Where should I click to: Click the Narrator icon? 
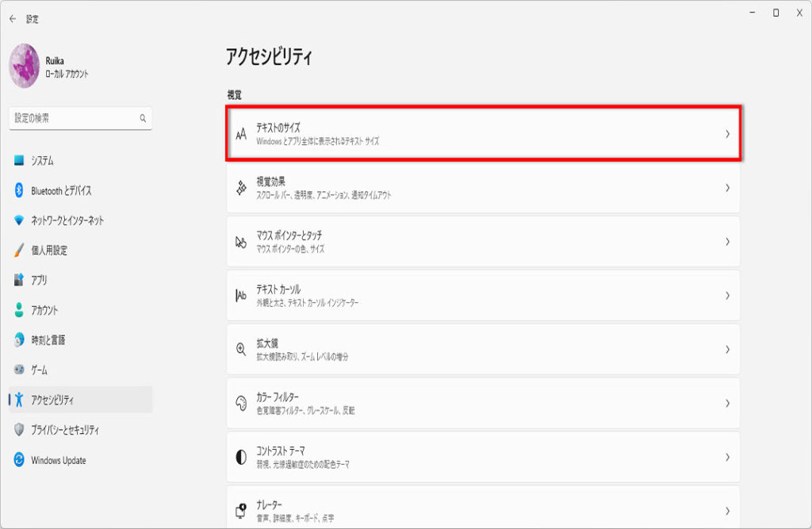click(x=241, y=511)
